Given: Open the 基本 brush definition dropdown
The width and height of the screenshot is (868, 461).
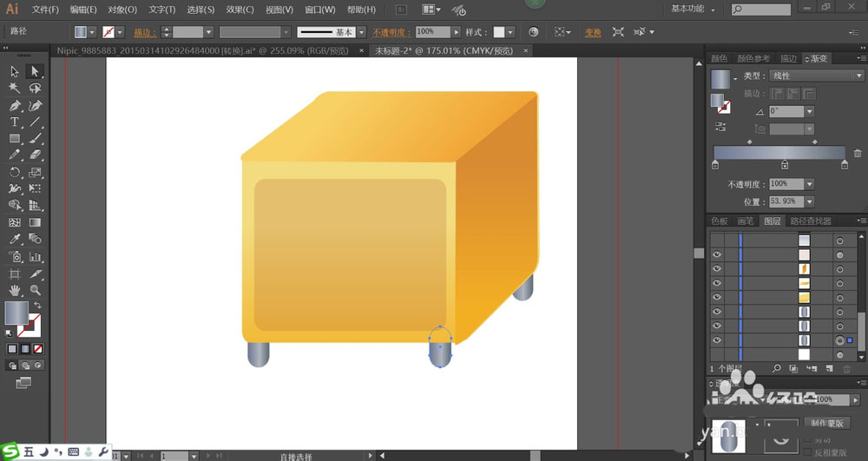Looking at the screenshot, I should click(x=361, y=32).
